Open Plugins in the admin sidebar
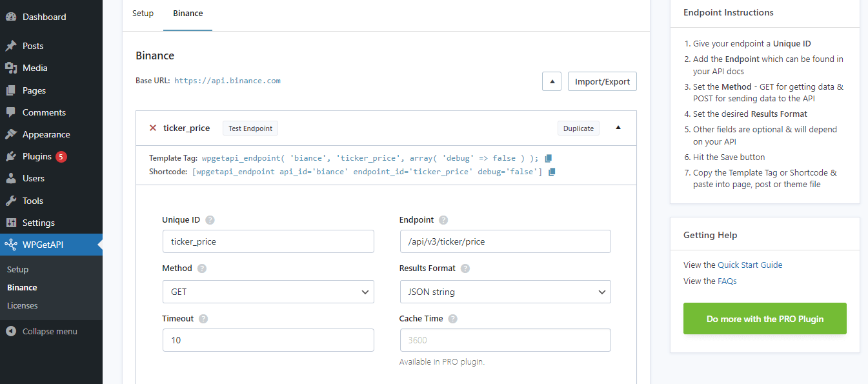868x384 pixels. [x=37, y=156]
